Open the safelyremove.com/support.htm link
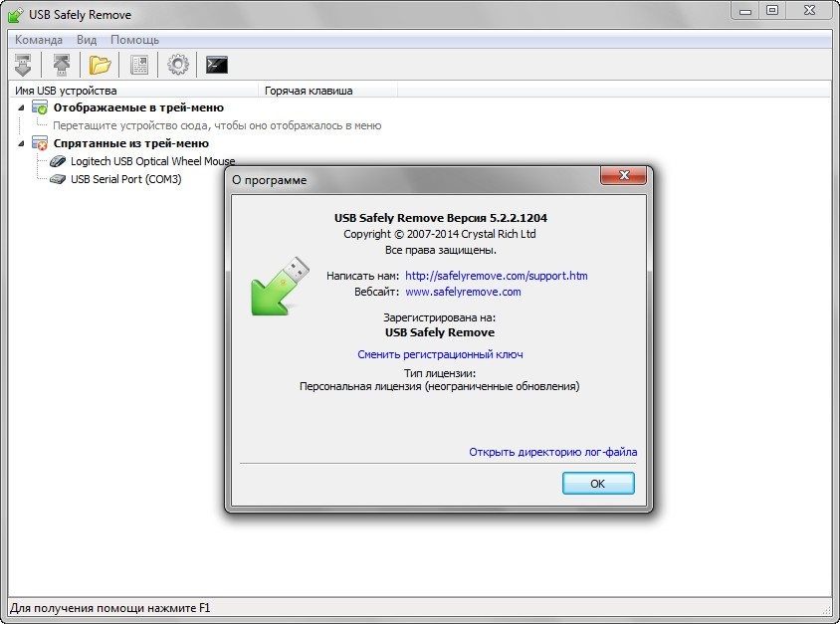 pyautogui.click(x=496, y=276)
